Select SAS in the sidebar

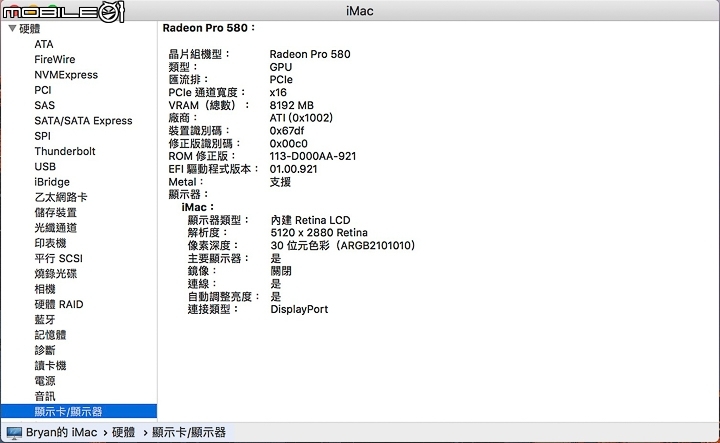(45, 105)
